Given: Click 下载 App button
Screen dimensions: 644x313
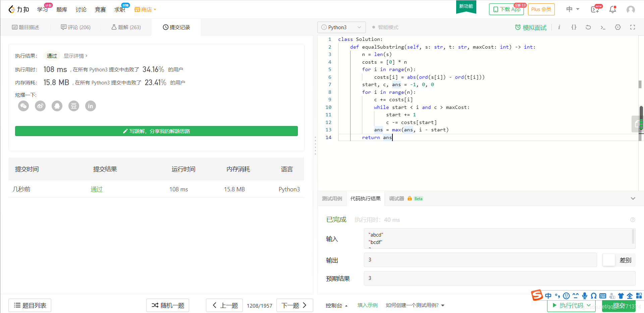Looking at the screenshot, I should [506, 9].
